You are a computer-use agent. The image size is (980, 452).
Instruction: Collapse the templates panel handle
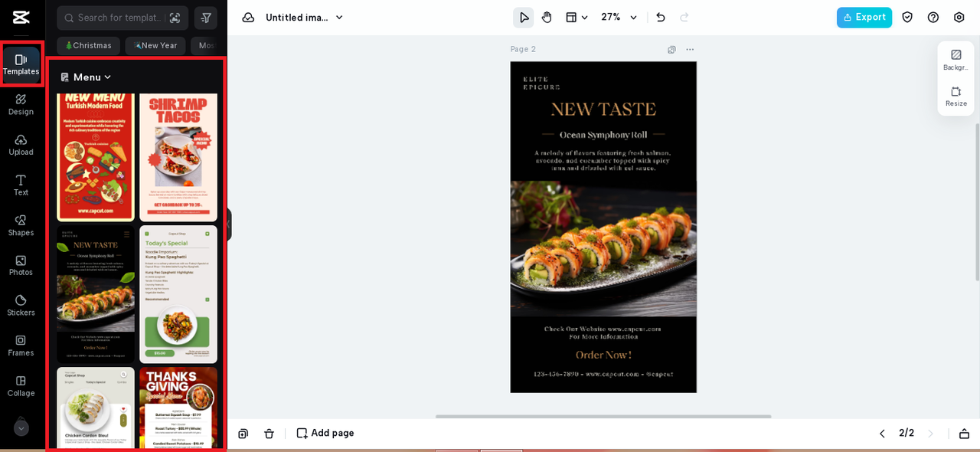[228, 224]
